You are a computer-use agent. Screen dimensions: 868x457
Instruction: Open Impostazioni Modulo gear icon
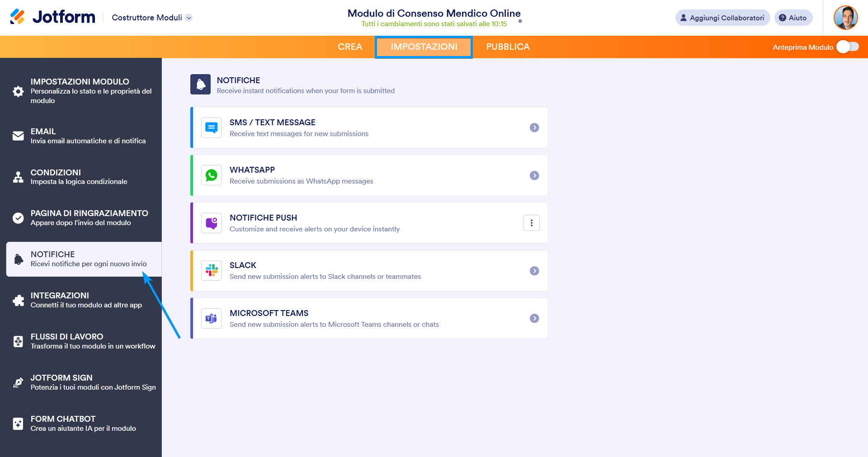18,91
